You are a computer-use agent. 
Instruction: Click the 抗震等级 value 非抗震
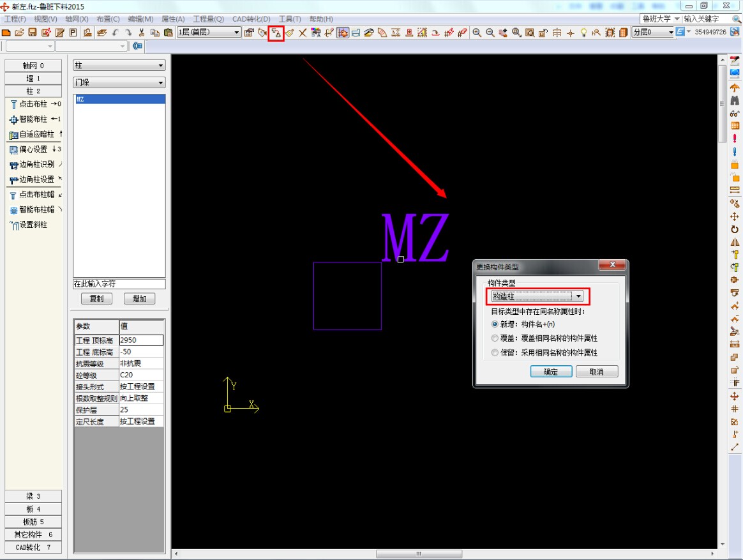(141, 364)
